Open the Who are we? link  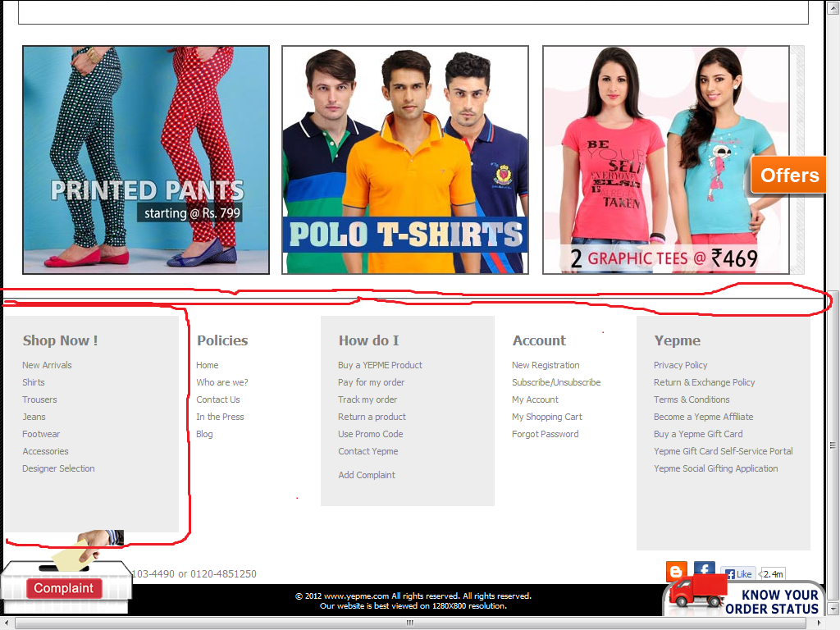point(222,382)
